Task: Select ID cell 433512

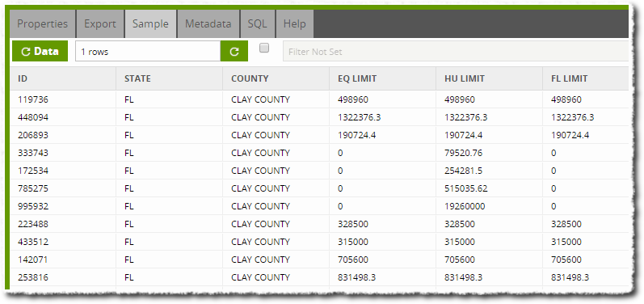Action: (33, 242)
